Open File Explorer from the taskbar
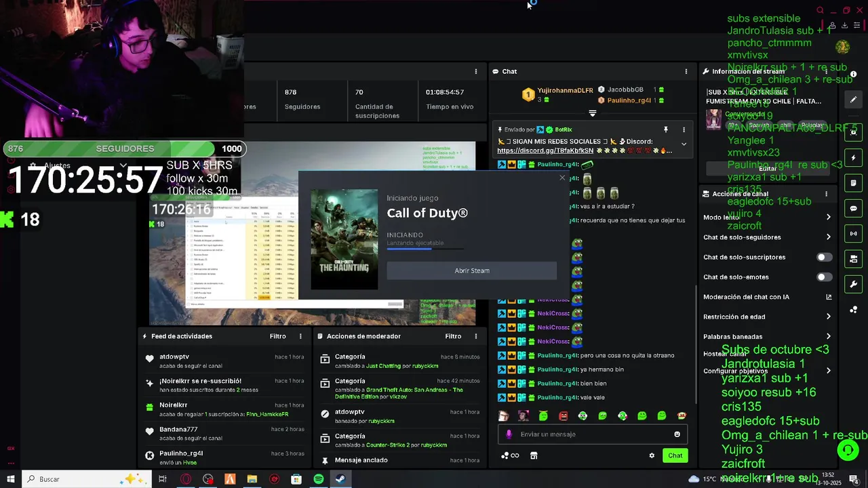868x488 pixels. point(252,479)
